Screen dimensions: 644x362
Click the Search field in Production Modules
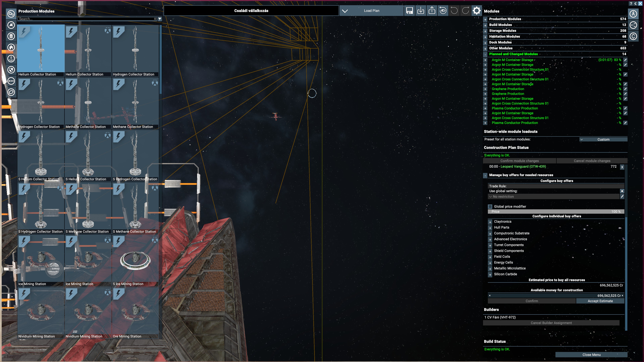[87, 19]
